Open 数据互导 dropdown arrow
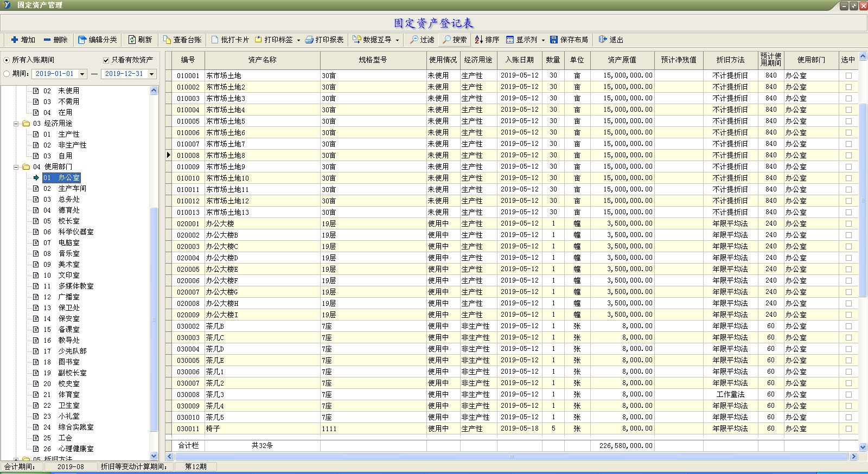Viewport: 868px width, 474px height. pos(397,40)
